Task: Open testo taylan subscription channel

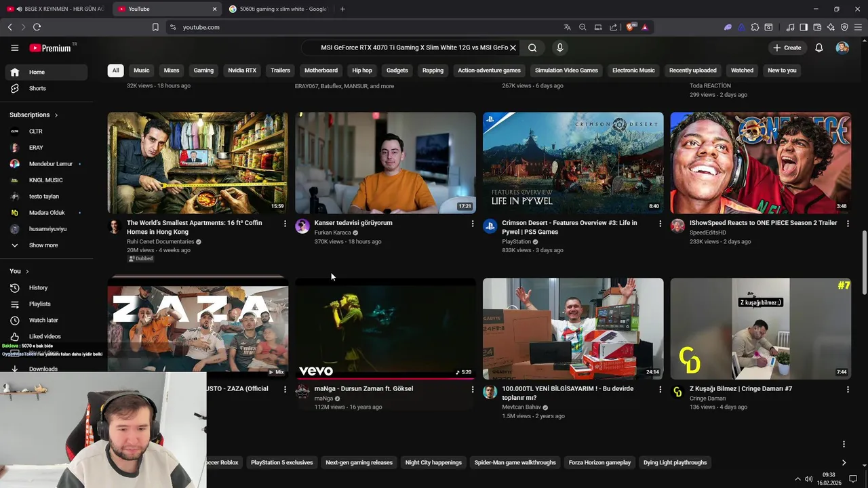Action: point(47,197)
